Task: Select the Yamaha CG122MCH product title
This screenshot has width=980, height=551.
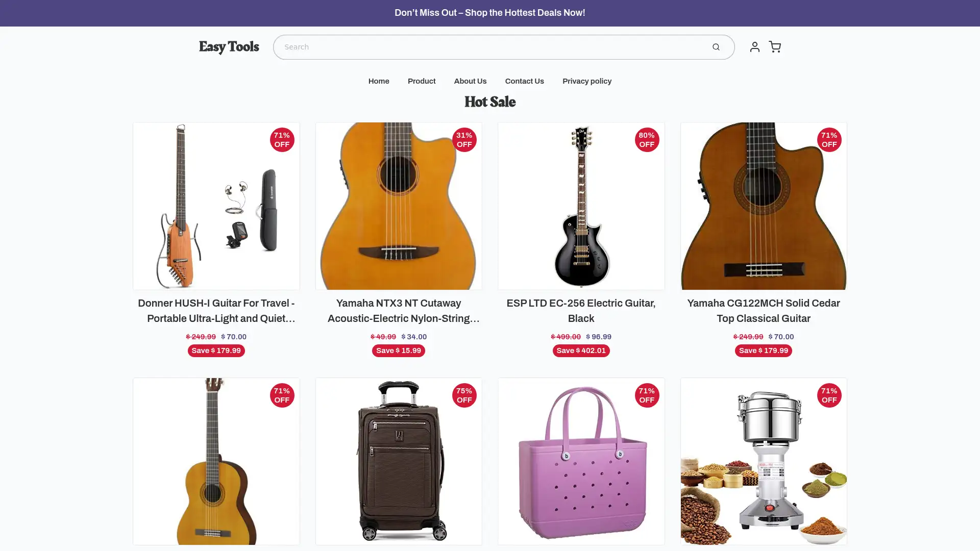Action: coord(763,311)
